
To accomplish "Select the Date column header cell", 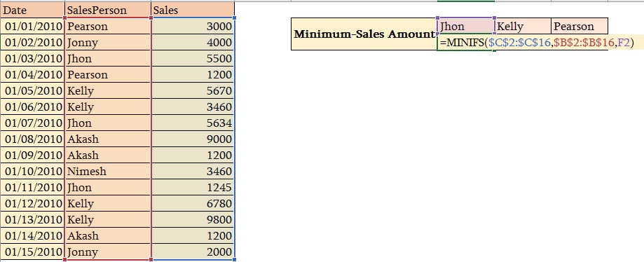I will 32,10.
